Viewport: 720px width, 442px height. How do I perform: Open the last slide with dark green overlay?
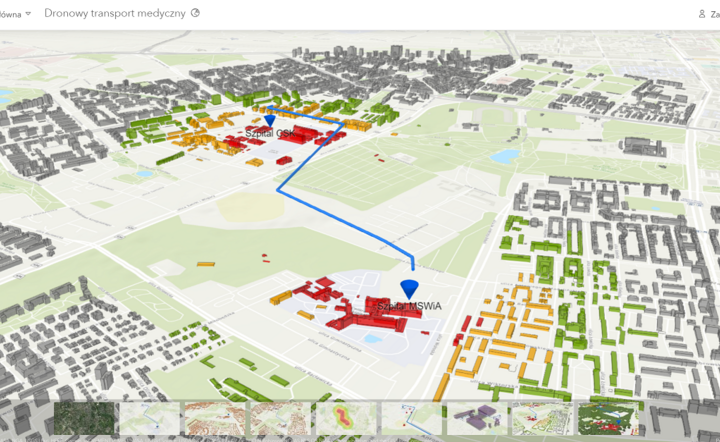608,418
